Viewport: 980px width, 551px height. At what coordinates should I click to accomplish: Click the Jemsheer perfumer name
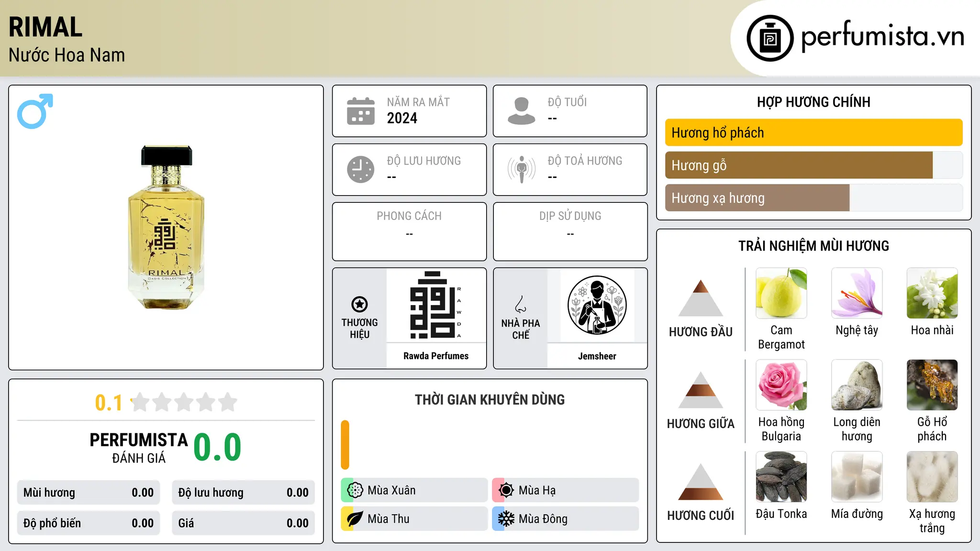(597, 356)
